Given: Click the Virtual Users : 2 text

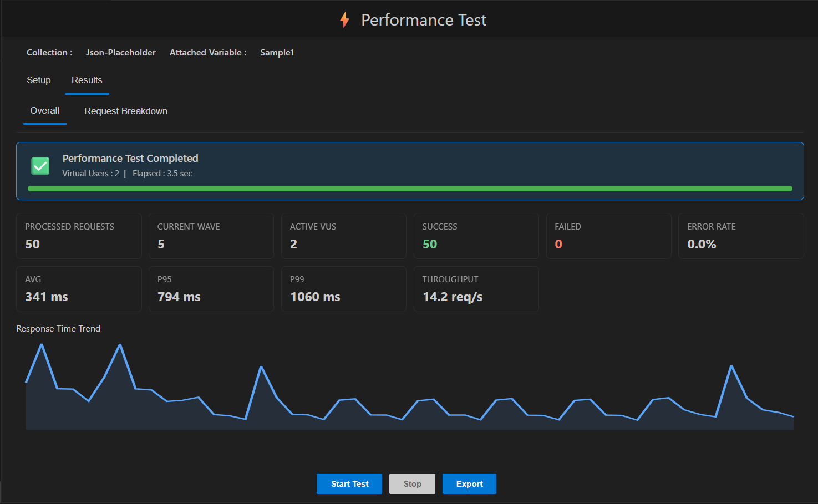Looking at the screenshot, I should pos(91,174).
